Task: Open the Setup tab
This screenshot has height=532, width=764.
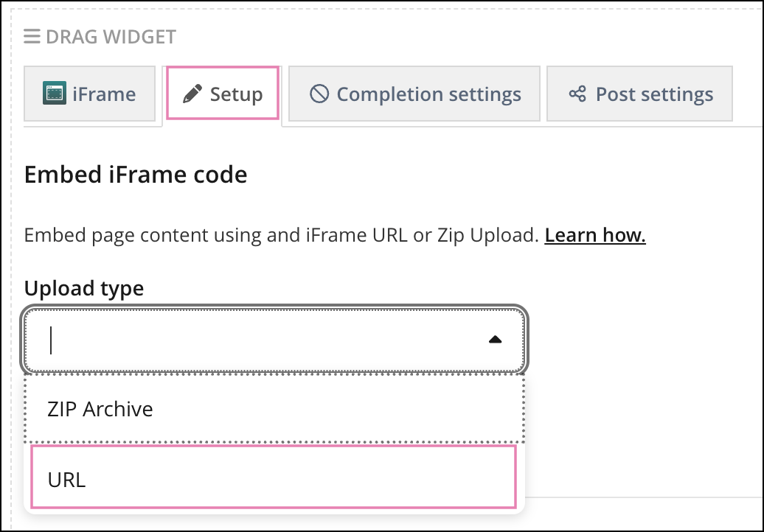Action: (223, 94)
